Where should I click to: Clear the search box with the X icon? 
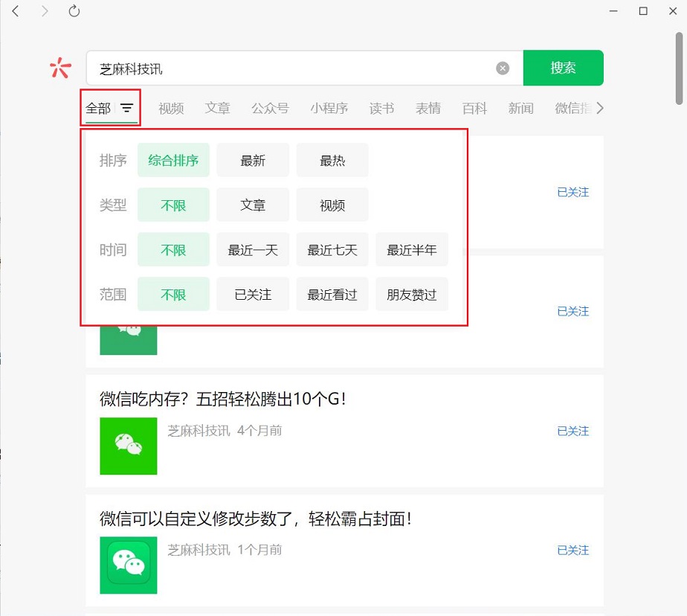coord(503,68)
